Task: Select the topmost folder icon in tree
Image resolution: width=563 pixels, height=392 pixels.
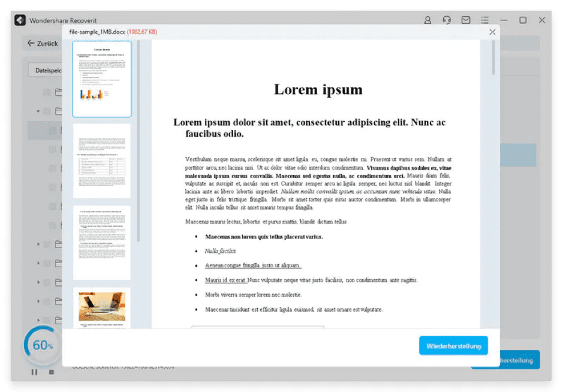Action: coord(58,92)
